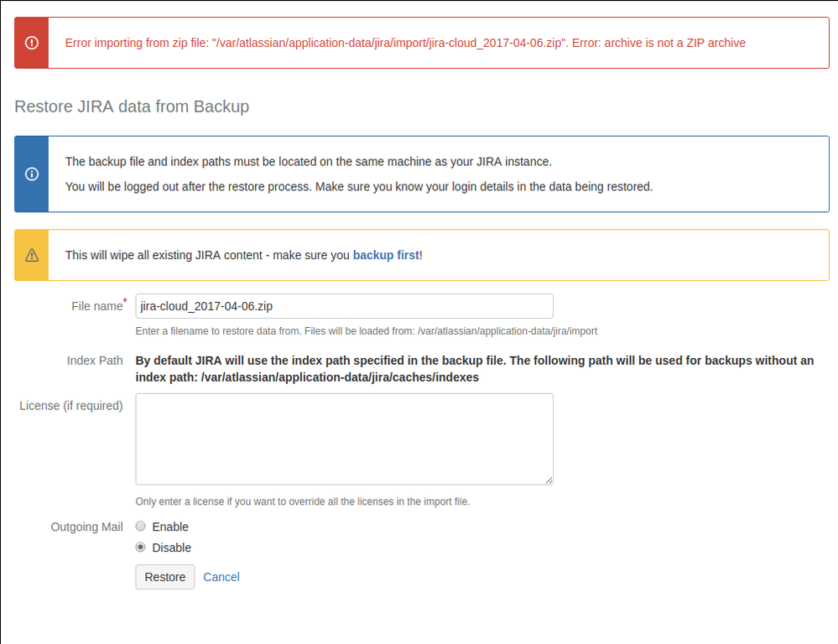Click the "Error importing from zip file" message
This screenshot has height=644, width=838.
point(405,43)
